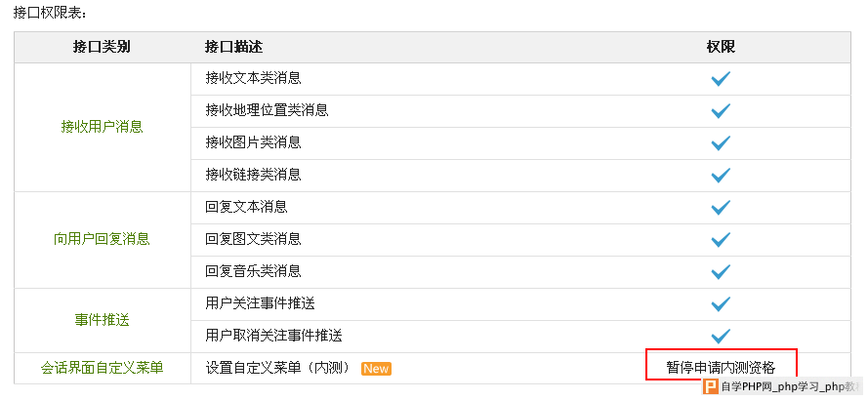The height and width of the screenshot is (400, 868).
Task: Open 会话界面自定义菜单 category link
Action: click(102, 369)
